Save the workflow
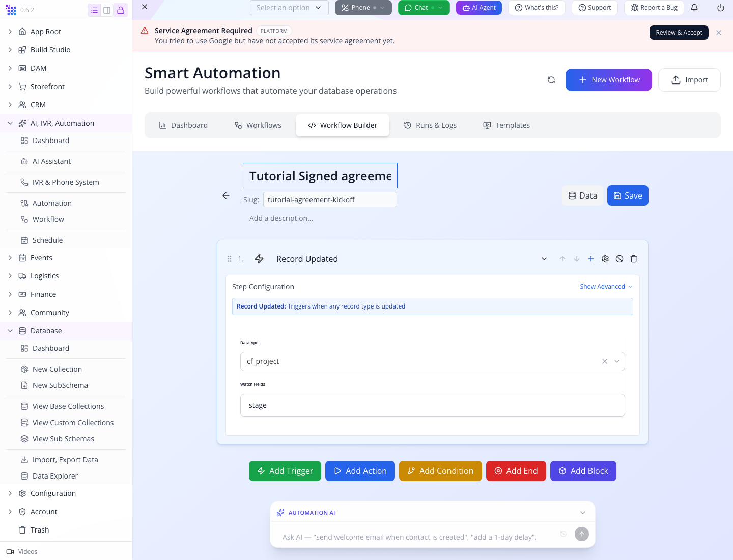 point(628,195)
